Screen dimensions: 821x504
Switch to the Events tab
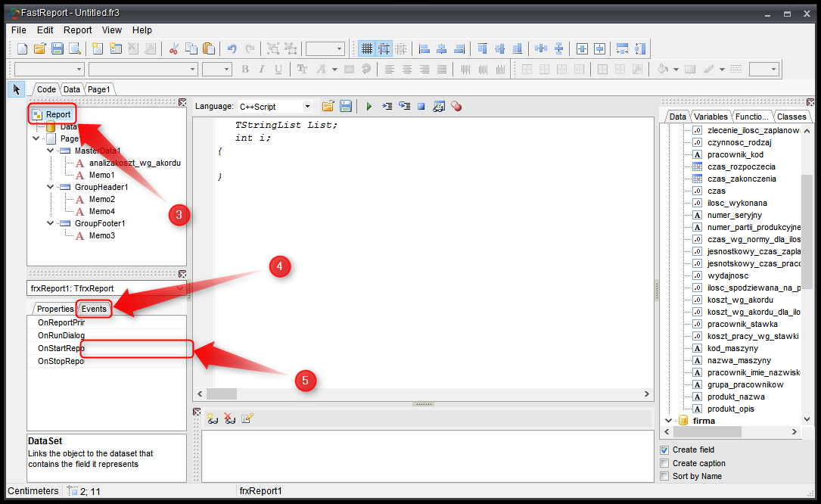point(95,309)
